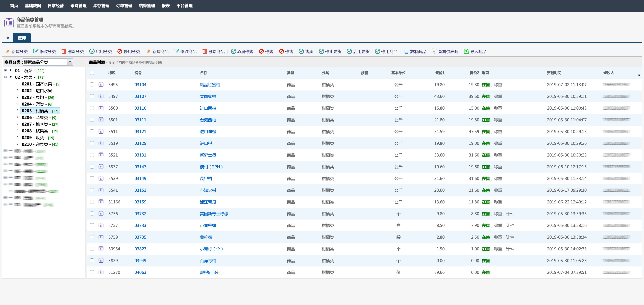The height and width of the screenshot is (305, 644).
Task: Open the 采购管理 menu
Action: coord(78,6)
